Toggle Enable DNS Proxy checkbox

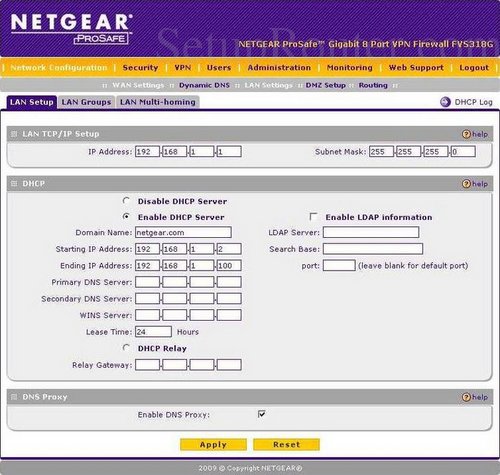262,414
